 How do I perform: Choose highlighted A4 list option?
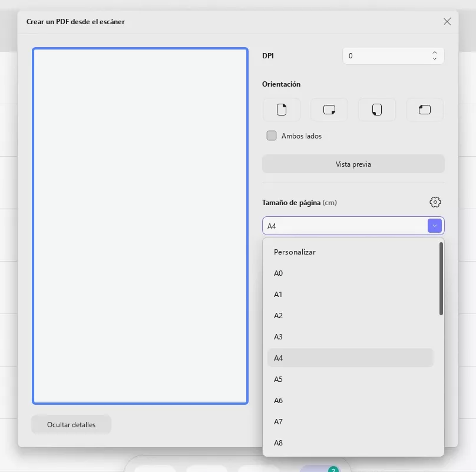point(351,358)
